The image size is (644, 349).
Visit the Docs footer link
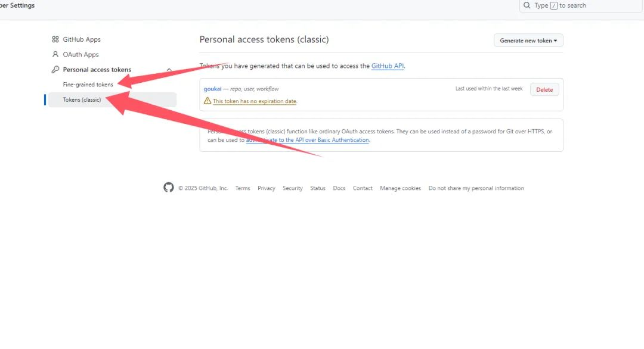pos(339,188)
